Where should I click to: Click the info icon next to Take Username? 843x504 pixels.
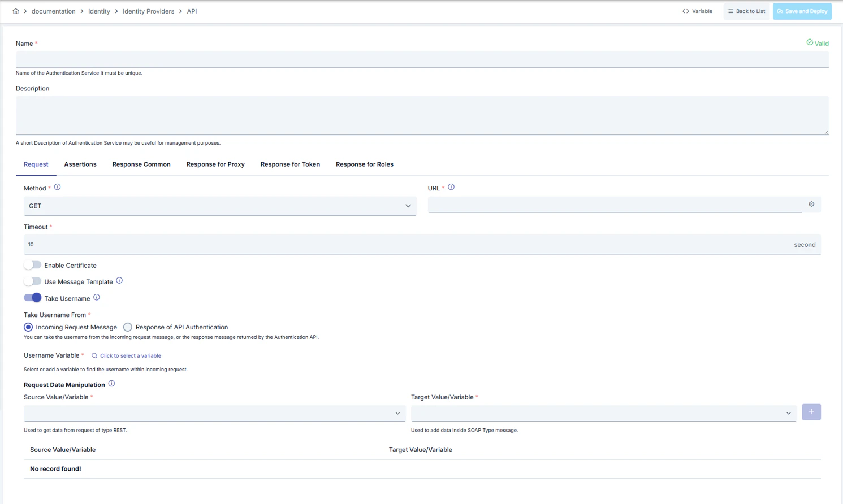pyautogui.click(x=96, y=297)
